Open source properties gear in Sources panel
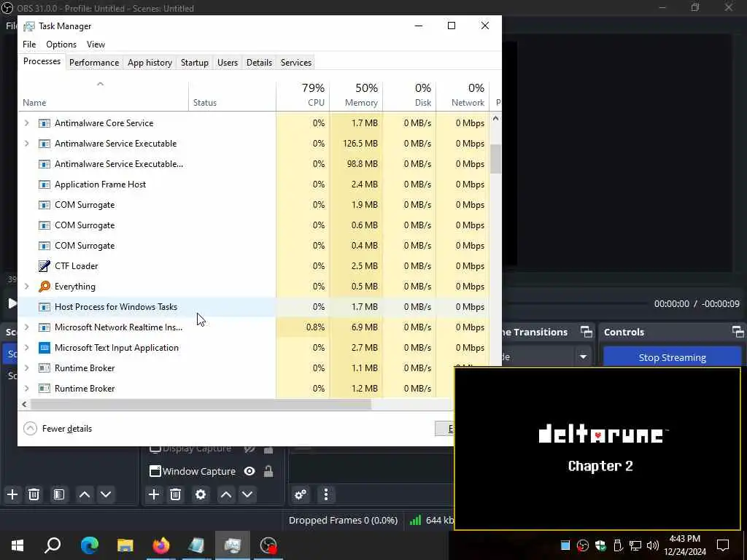Viewport: 747px width, 560px height. (201, 495)
